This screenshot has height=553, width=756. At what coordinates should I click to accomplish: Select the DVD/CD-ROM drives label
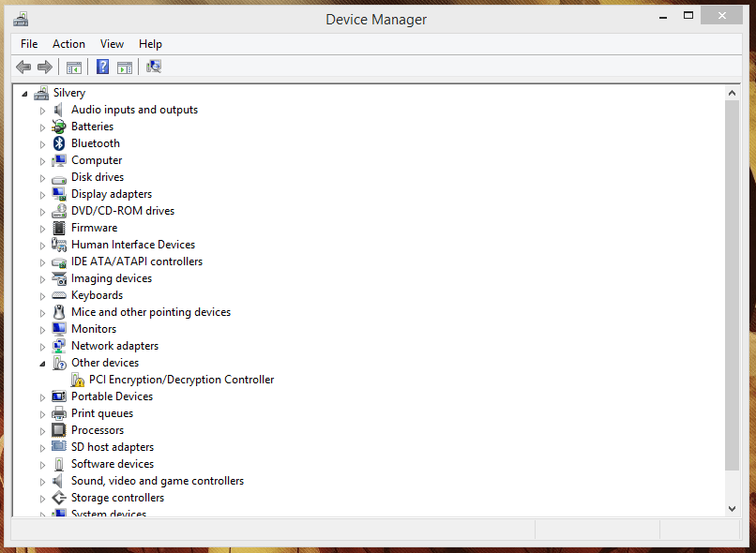(x=123, y=211)
